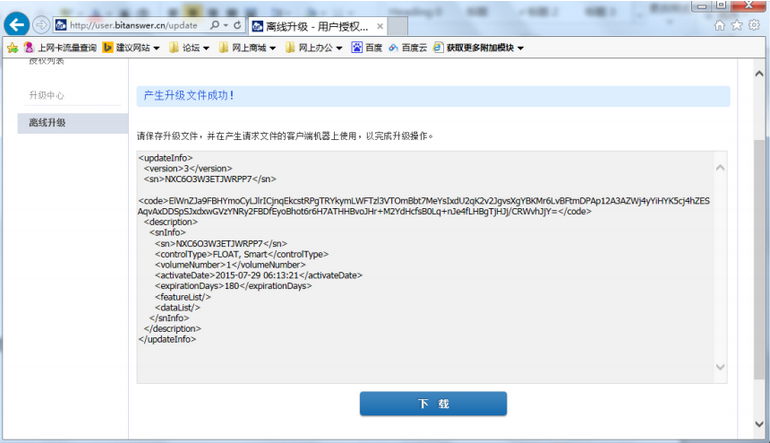
Task: Open 升级中心 in the sidebar
Action: tap(47, 95)
